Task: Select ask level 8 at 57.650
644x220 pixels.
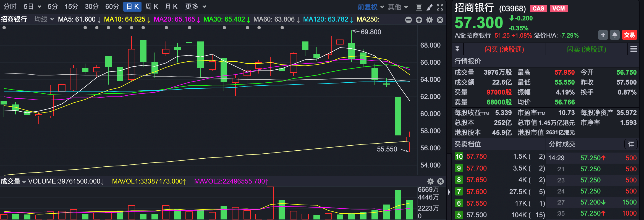Action: 499,180
